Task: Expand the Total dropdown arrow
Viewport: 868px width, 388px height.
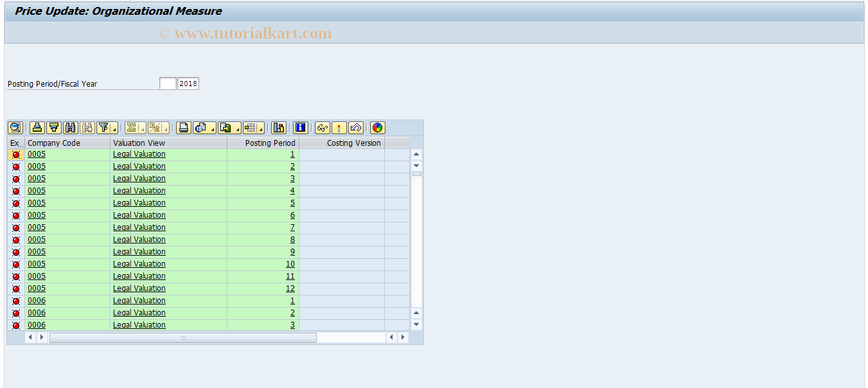Action: click(143, 128)
